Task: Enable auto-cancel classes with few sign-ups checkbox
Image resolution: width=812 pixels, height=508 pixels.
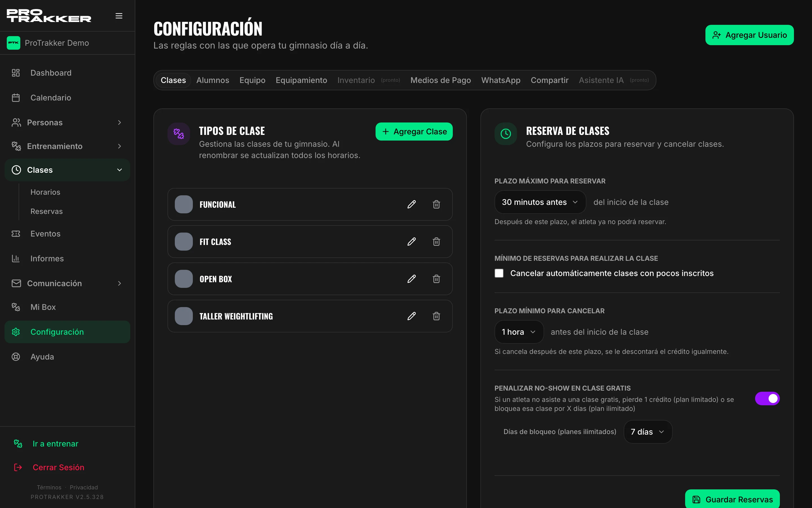Action: click(x=499, y=273)
